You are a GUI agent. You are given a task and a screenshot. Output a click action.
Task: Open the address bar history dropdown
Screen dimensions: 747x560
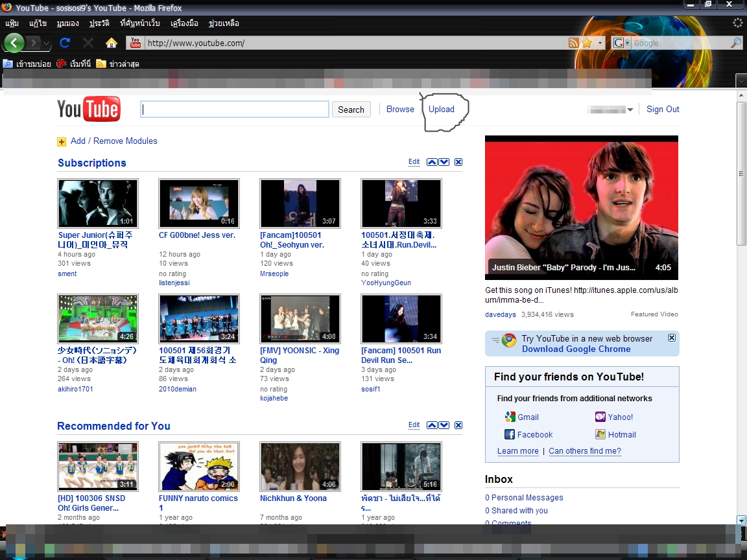coord(600,43)
